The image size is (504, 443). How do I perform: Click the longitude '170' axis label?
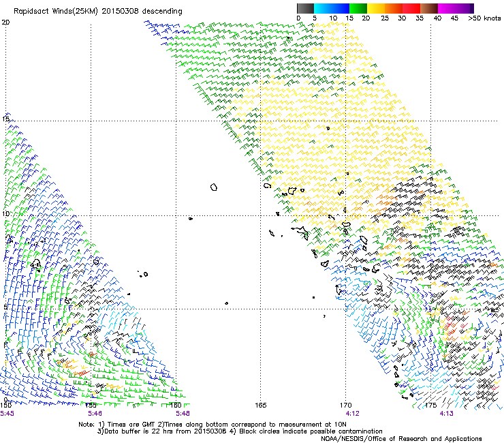click(x=346, y=405)
